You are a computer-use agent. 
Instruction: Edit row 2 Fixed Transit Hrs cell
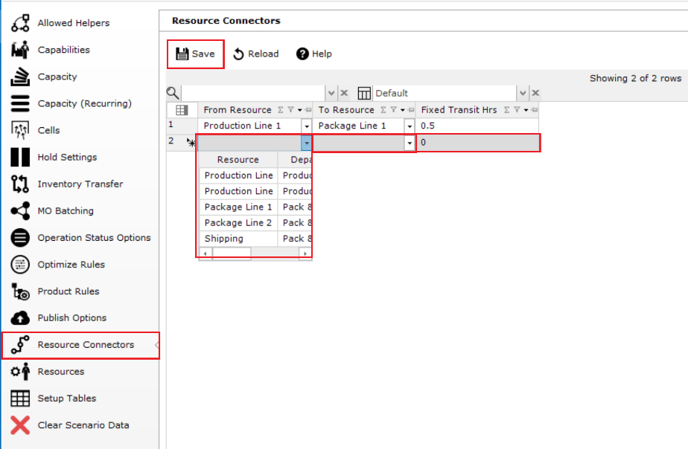[478, 143]
